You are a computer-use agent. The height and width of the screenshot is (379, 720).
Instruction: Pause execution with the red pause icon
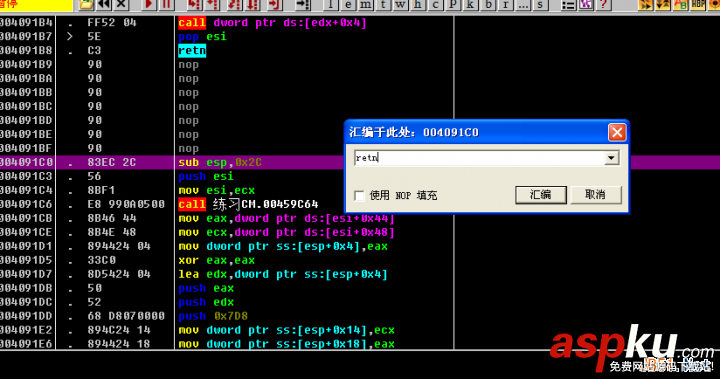(166, 5)
